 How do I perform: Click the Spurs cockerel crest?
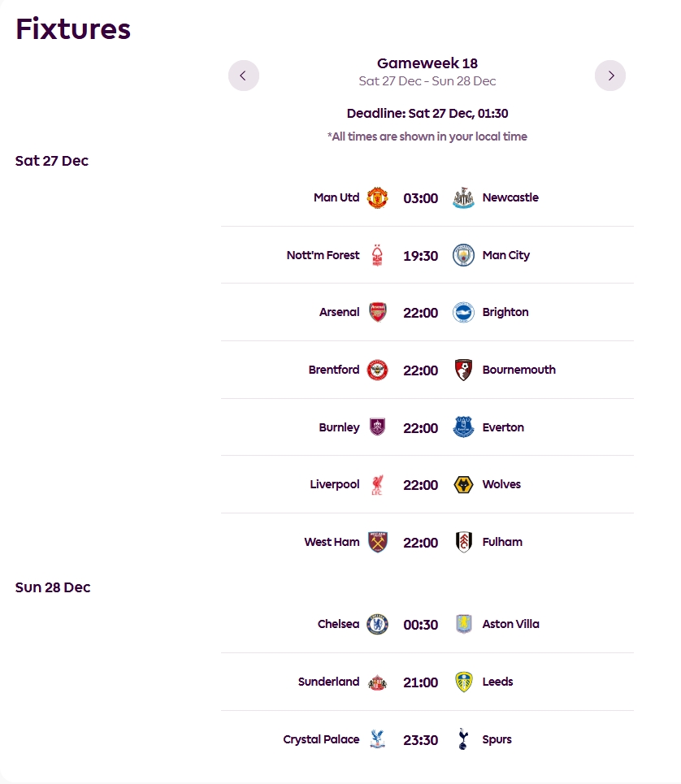point(463,739)
